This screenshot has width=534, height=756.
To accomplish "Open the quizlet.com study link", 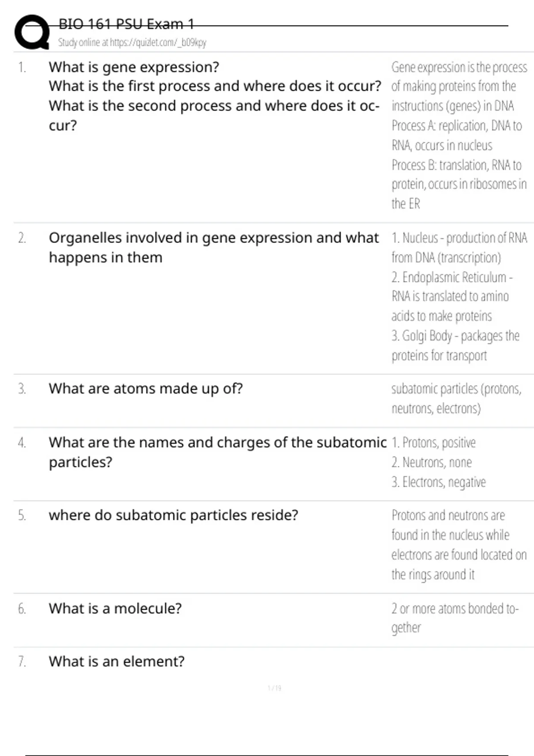I will (x=132, y=43).
